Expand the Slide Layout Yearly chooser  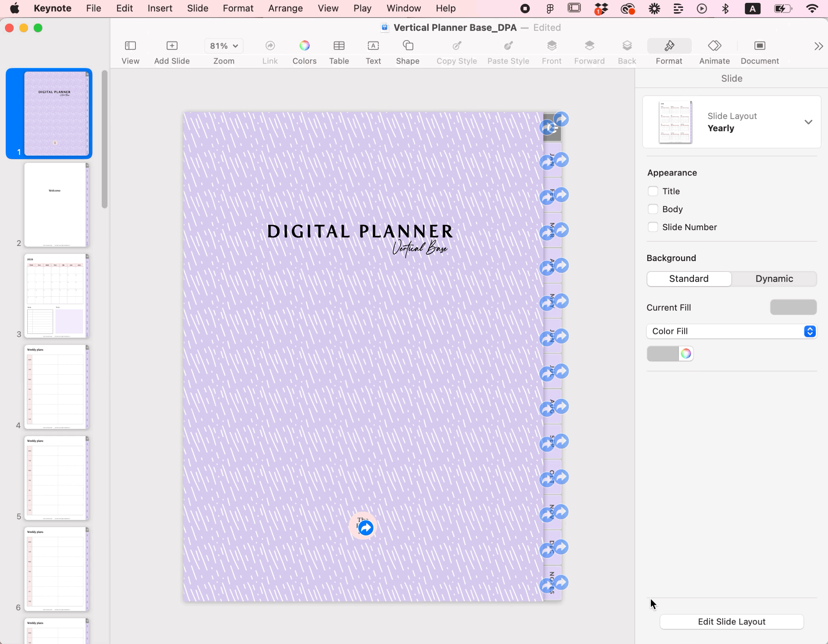808,122
